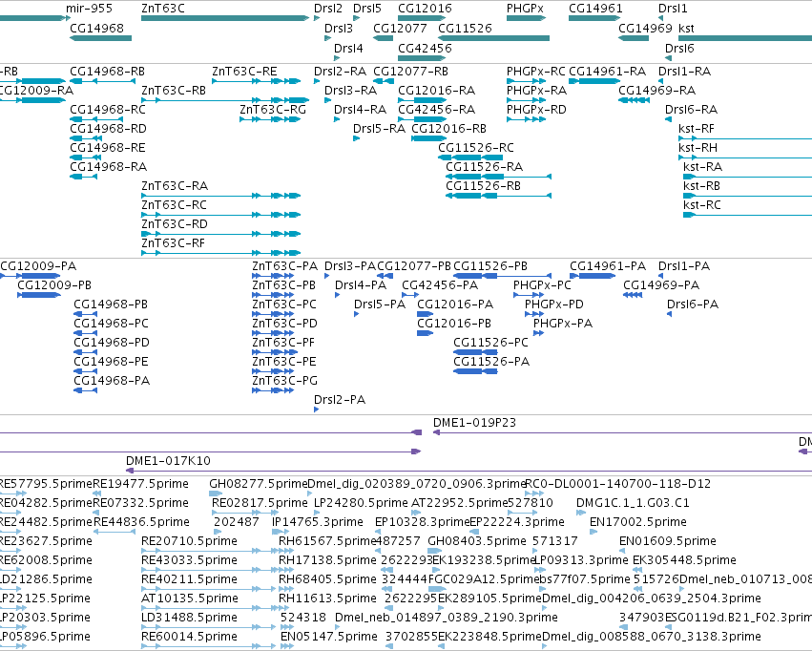Viewport: 812px width, 651px height.
Task: Click transcript CG11526-RB
Action: tap(483, 185)
